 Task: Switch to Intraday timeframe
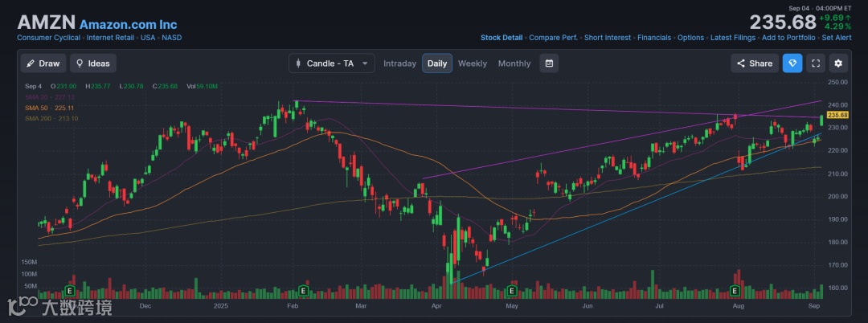[x=399, y=63]
